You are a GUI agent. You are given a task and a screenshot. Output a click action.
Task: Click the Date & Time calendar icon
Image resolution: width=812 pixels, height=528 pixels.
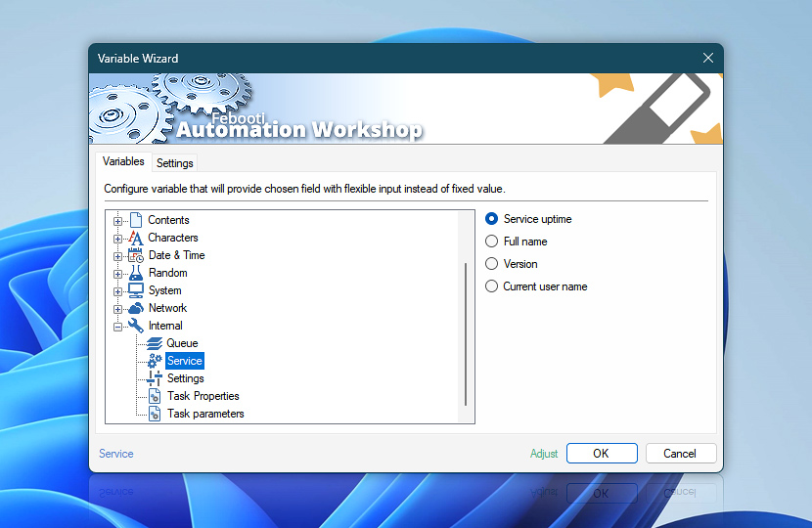point(136,255)
